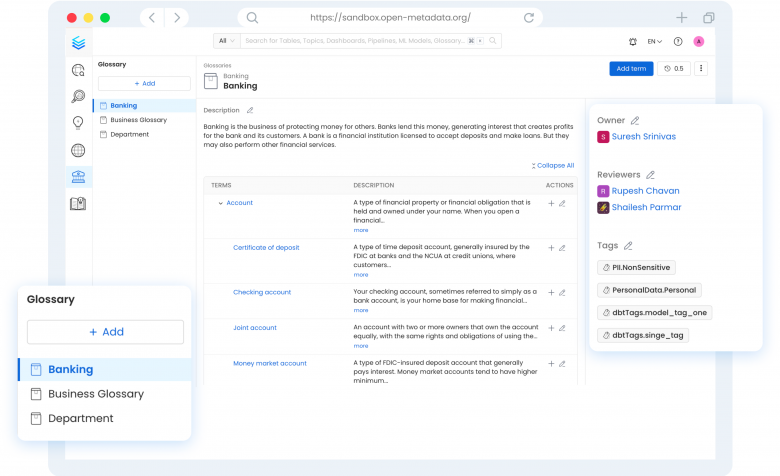Click the Add term button
780x476 pixels.
[x=631, y=69]
